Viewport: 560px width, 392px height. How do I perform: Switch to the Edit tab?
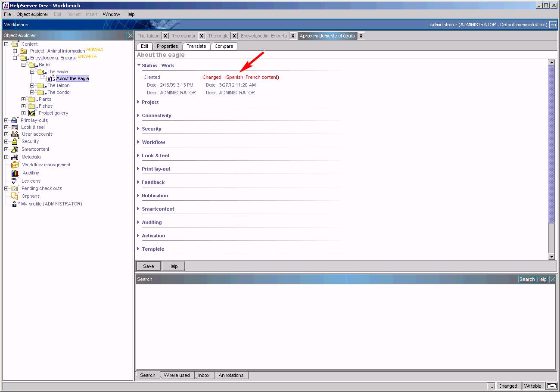(145, 46)
